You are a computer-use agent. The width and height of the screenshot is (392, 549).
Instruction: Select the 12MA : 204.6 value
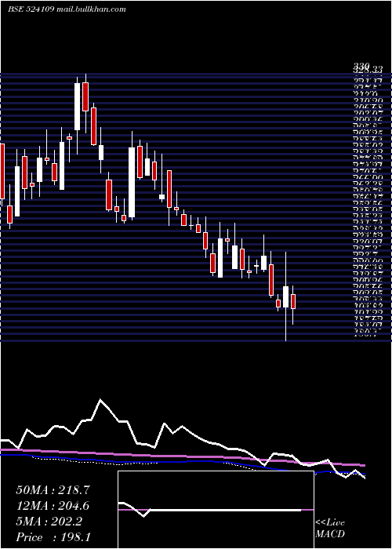tap(53, 506)
